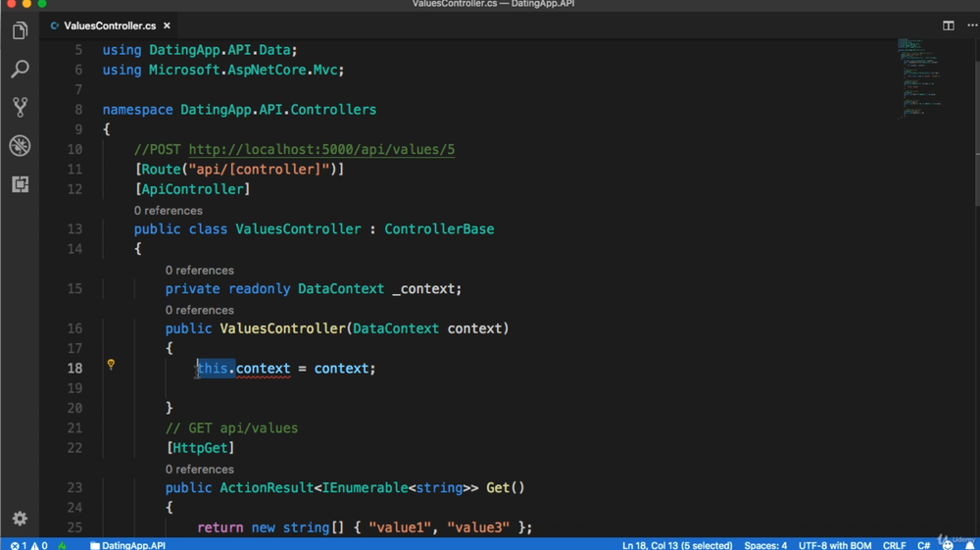Select the DatingApp.API project in status bar
980x550 pixels.
click(x=128, y=545)
